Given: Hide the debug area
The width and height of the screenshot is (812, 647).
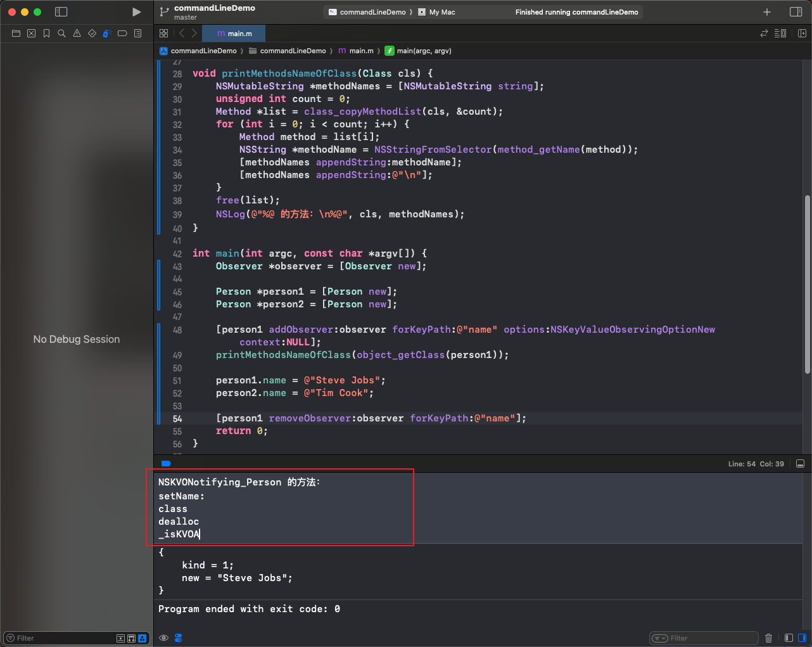Looking at the screenshot, I should click(800, 464).
